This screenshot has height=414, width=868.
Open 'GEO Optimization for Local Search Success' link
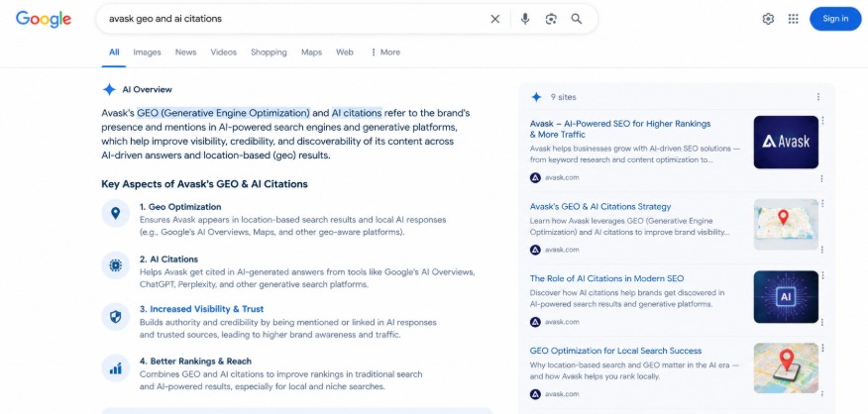pos(615,351)
